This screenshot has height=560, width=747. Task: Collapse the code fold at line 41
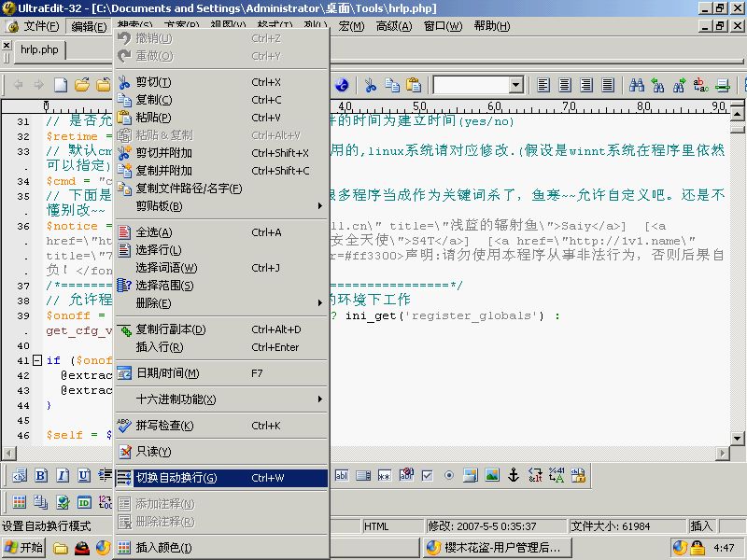click(x=36, y=360)
